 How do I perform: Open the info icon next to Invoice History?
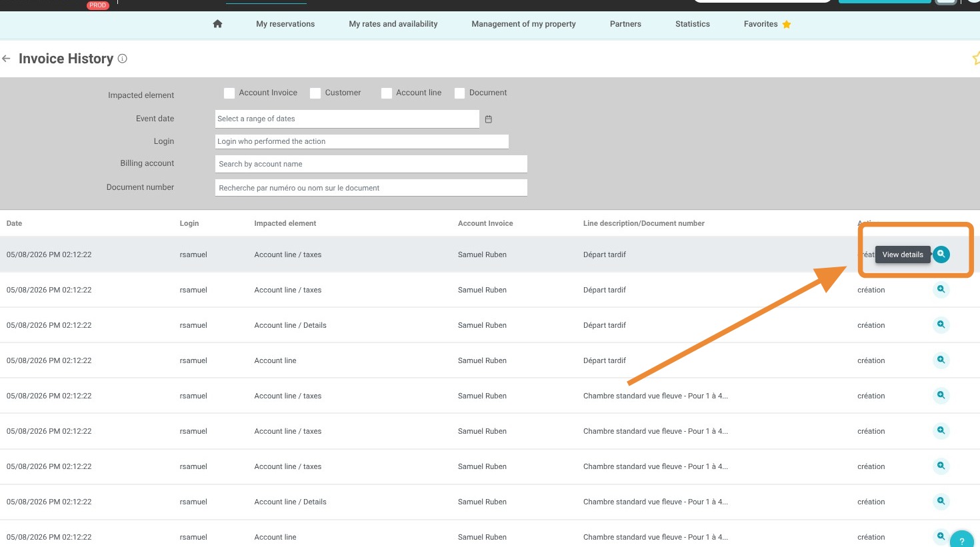tap(123, 59)
